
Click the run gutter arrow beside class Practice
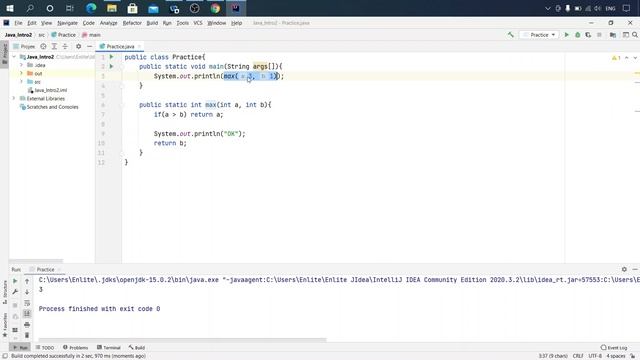pos(111,57)
